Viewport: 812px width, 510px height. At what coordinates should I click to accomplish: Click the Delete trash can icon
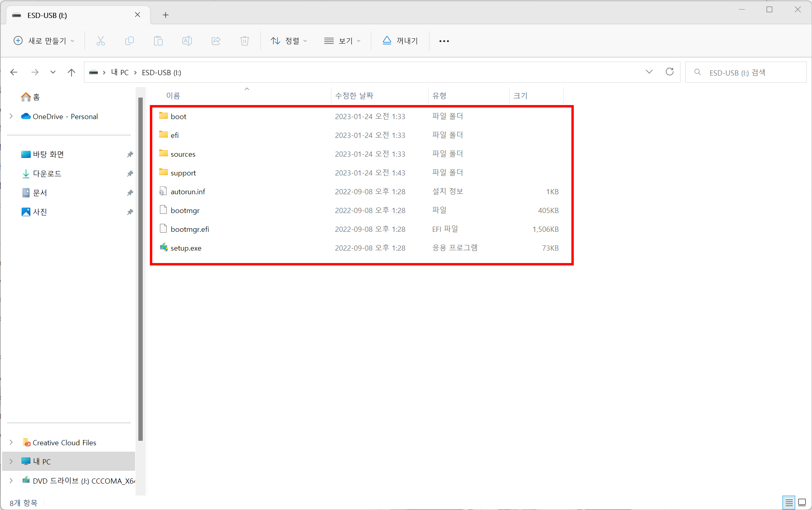(245, 41)
